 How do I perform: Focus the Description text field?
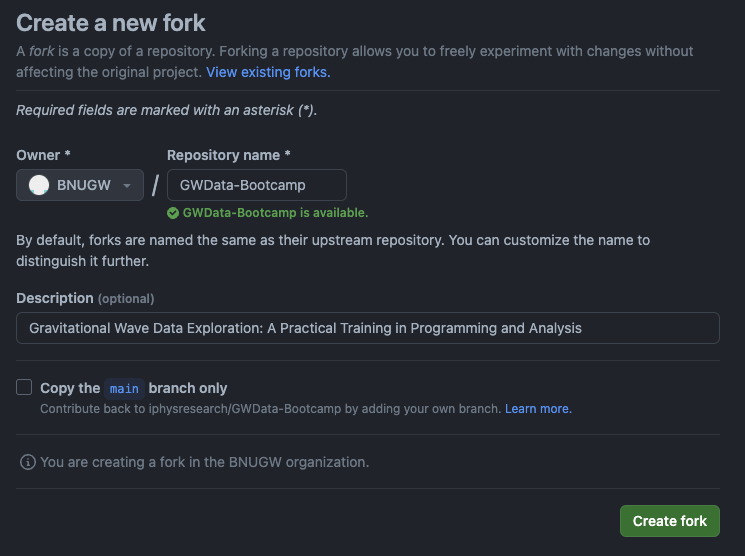pos(368,328)
